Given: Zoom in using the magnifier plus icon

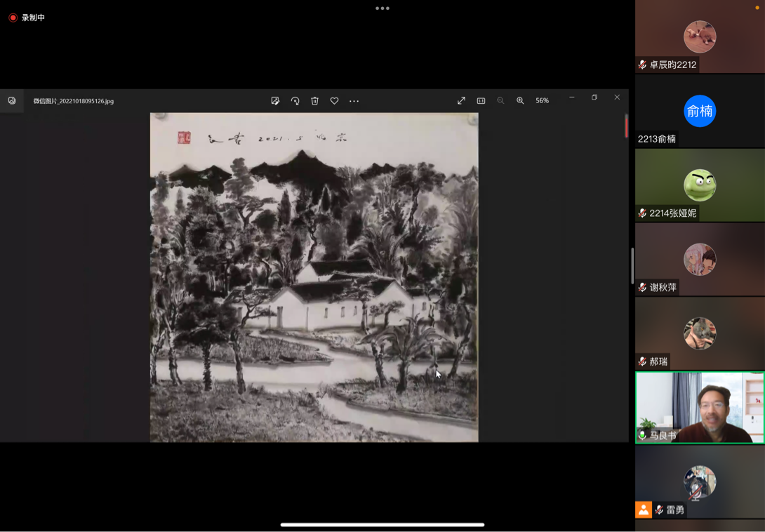Looking at the screenshot, I should point(520,100).
